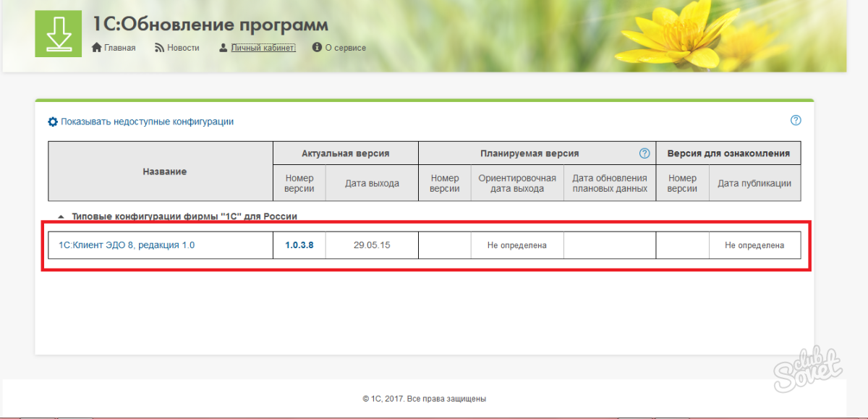Screen dimensions: 868x419
Task: Select the Типовые конфигурации фирмы 1С group label
Action: click(x=184, y=216)
